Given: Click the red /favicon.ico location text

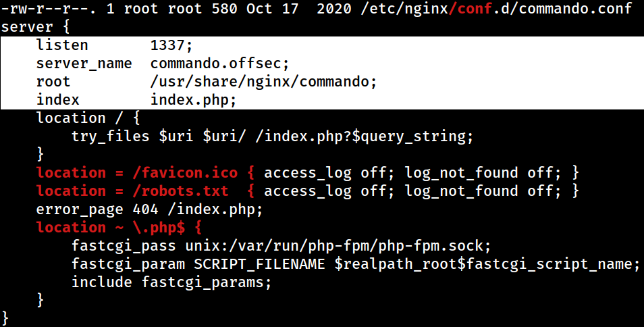Looking at the screenshot, I should [x=185, y=172].
